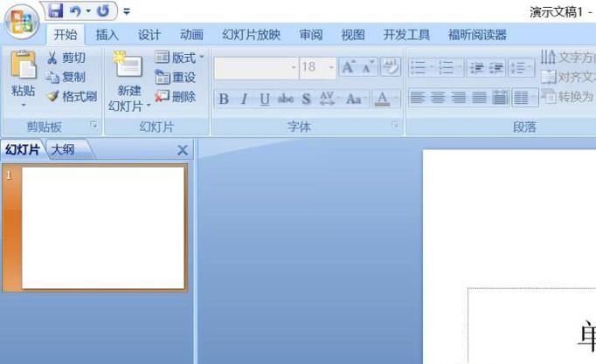This screenshot has width=596, height=364.
Task: Add a slide with 新建幻灯片 icon
Action: 128,65
